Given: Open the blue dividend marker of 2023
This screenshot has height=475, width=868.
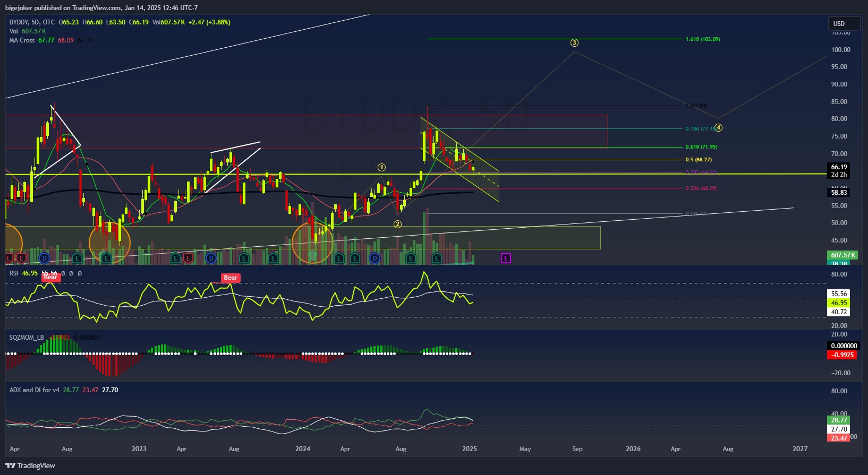Looking at the screenshot, I should [x=211, y=258].
